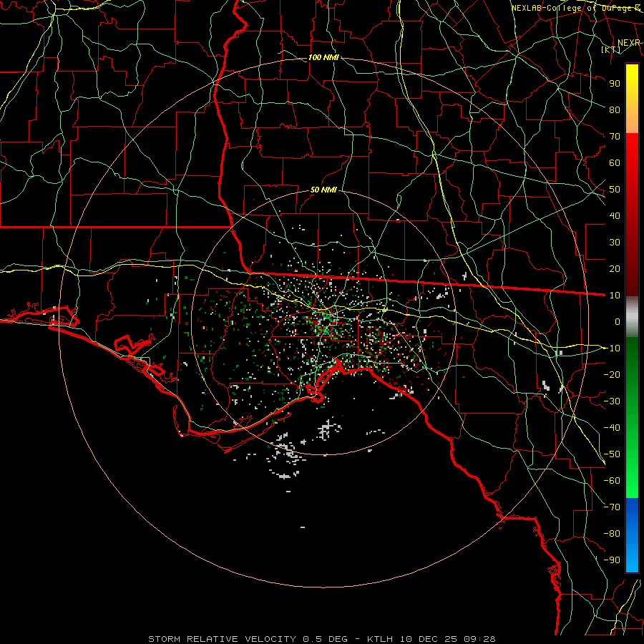Screen dimensions: 644x644
Task: Click the [KT] units label
Action: [x=611, y=49]
